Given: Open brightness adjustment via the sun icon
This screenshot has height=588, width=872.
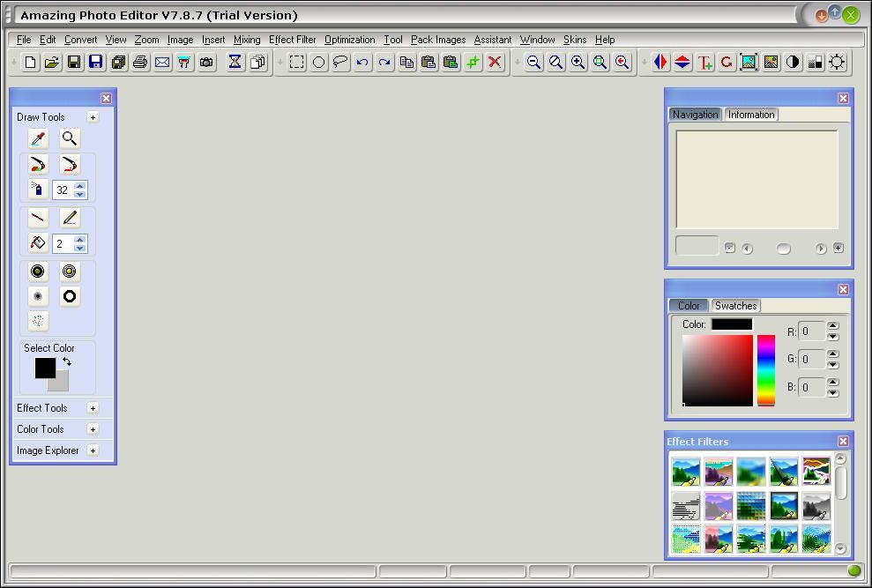Looking at the screenshot, I should pyautogui.click(x=837, y=63).
